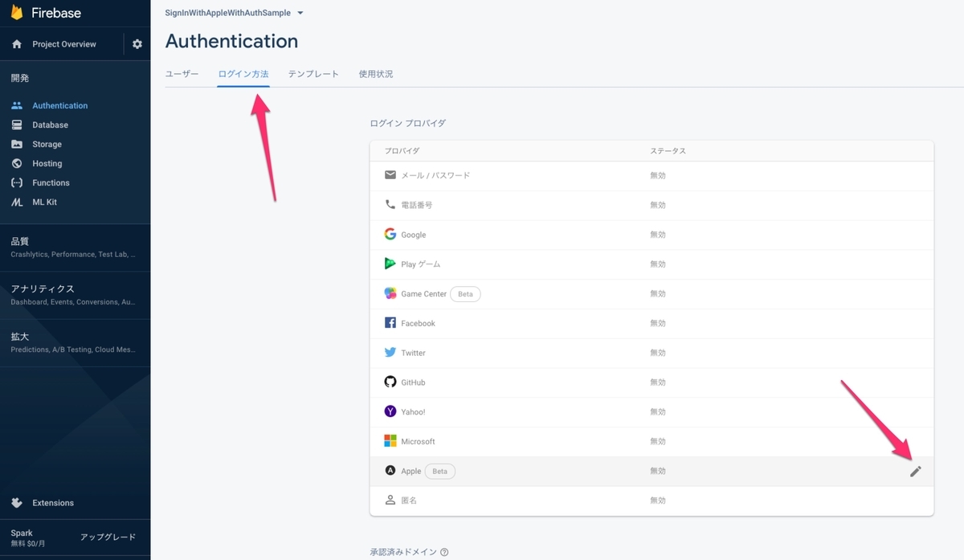Click the Facebook logo icon
The image size is (964, 560).
click(390, 323)
